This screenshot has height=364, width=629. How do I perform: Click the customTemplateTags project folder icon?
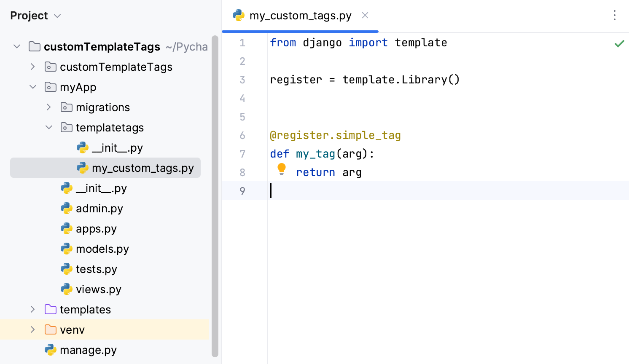[34, 46]
